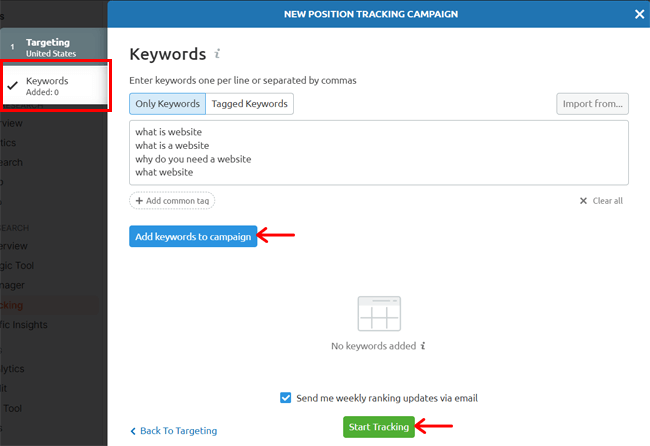650x446 pixels.
Task: Open the Import from... dropdown
Action: (x=592, y=104)
